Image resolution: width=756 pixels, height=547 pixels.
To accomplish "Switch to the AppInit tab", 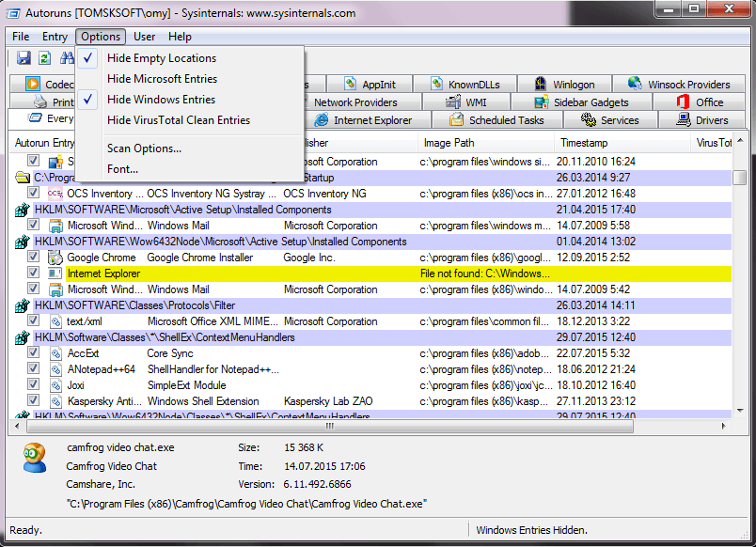I will click(x=370, y=85).
